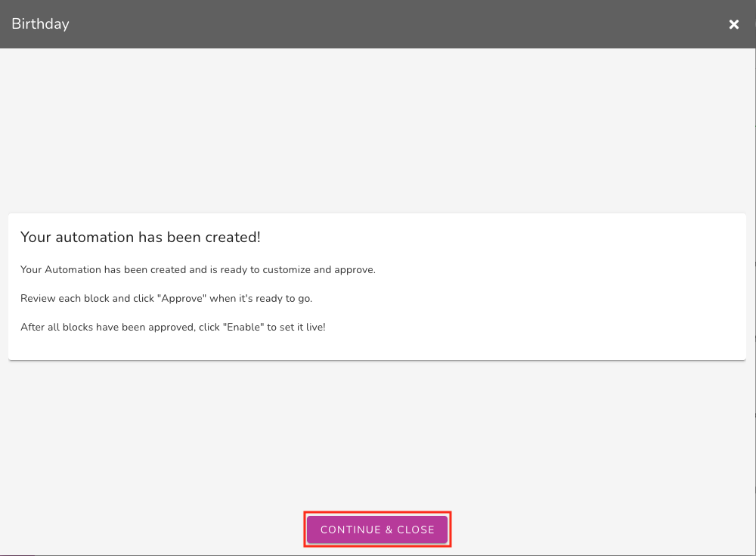756x556 pixels.
Task: Click the 'Review each block' instruction line
Action: click(x=166, y=298)
